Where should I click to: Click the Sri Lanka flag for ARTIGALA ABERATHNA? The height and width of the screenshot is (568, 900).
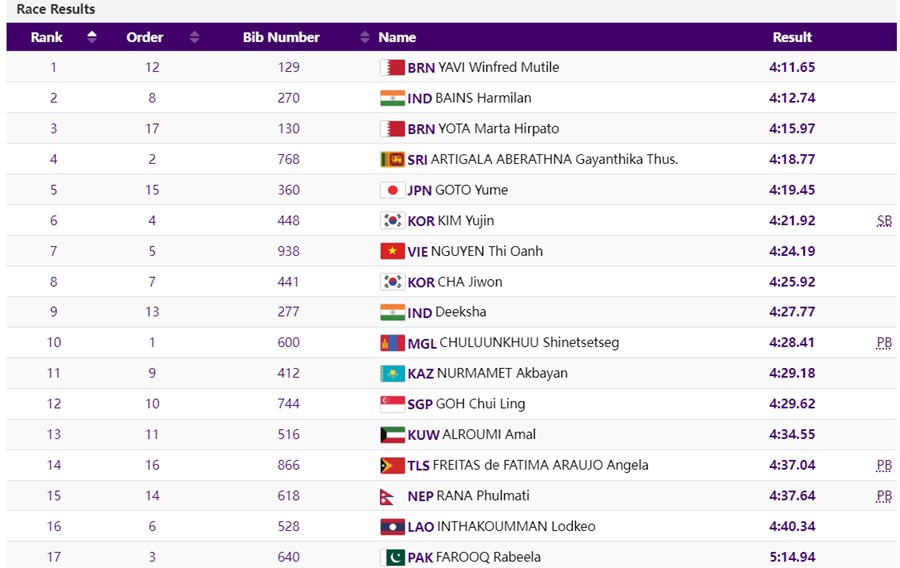(392, 160)
